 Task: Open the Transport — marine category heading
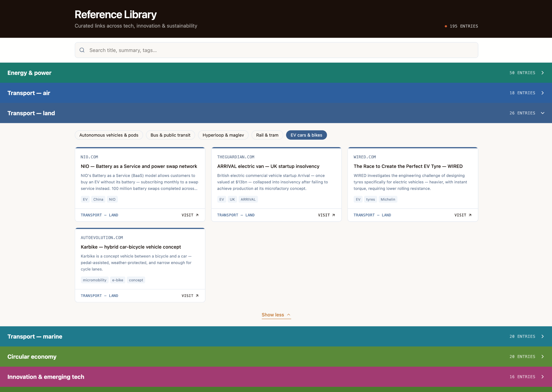pos(35,336)
